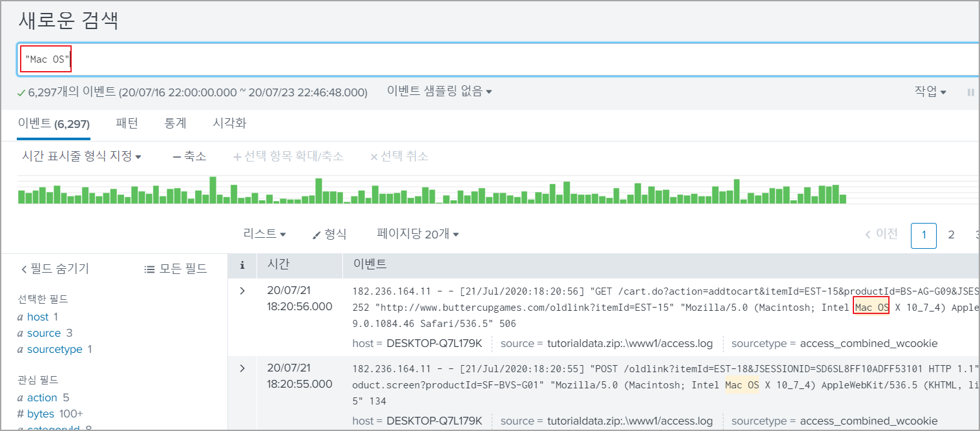This screenshot has height=431, width=980.
Task: Open the 작업 dropdown menu
Action: click(x=930, y=92)
